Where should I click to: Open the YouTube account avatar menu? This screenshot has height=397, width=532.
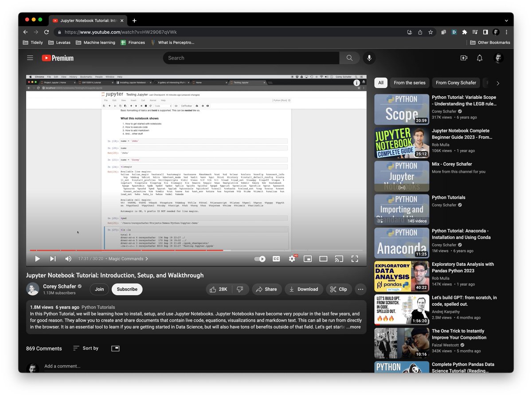[499, 58]
